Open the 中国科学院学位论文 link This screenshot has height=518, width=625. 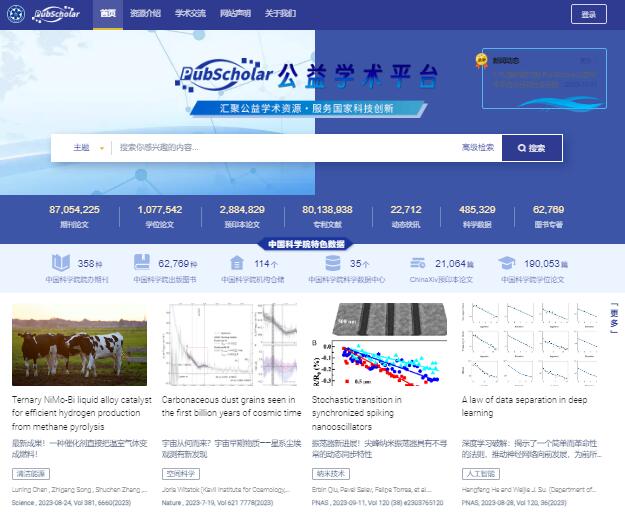(533, 280)
